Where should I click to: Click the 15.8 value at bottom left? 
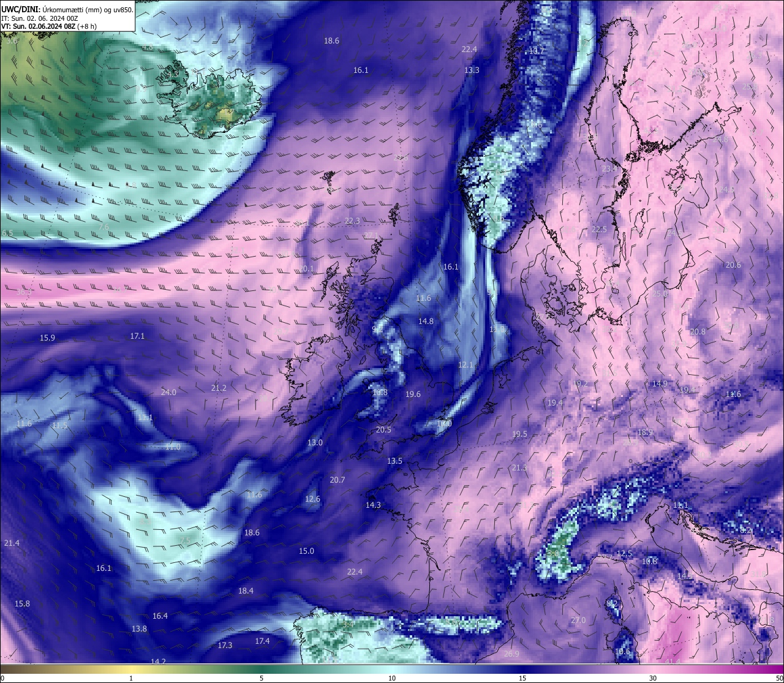(22, 604)
